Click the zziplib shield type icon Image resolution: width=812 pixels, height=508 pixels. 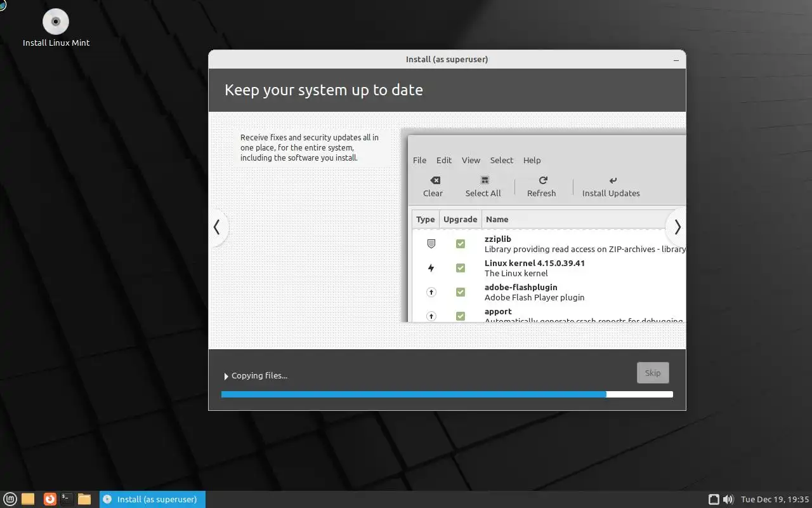click(431, 244)
